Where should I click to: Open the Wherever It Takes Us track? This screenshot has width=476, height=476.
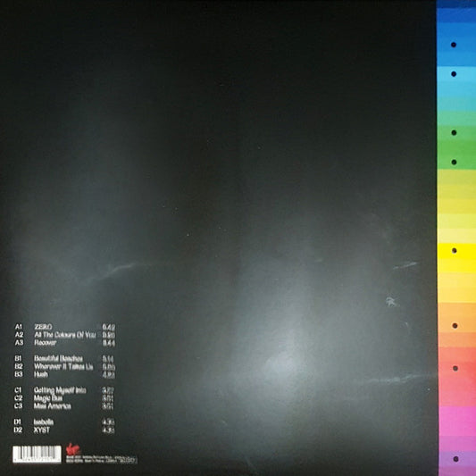[x=63, y=366]
